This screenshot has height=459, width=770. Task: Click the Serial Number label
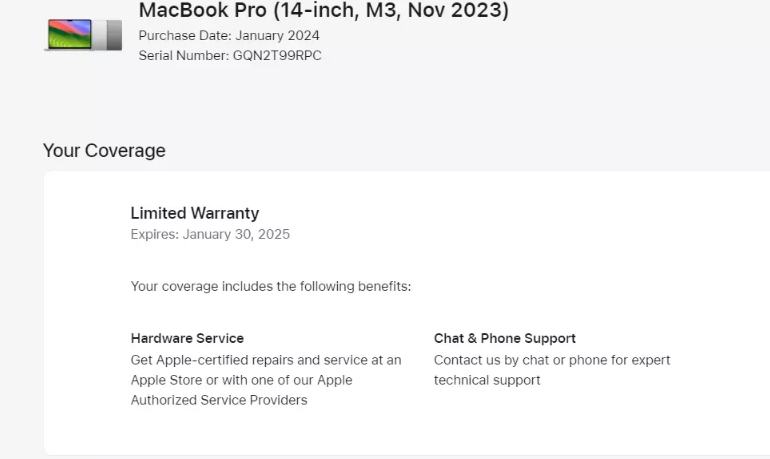tap(183, 55)
